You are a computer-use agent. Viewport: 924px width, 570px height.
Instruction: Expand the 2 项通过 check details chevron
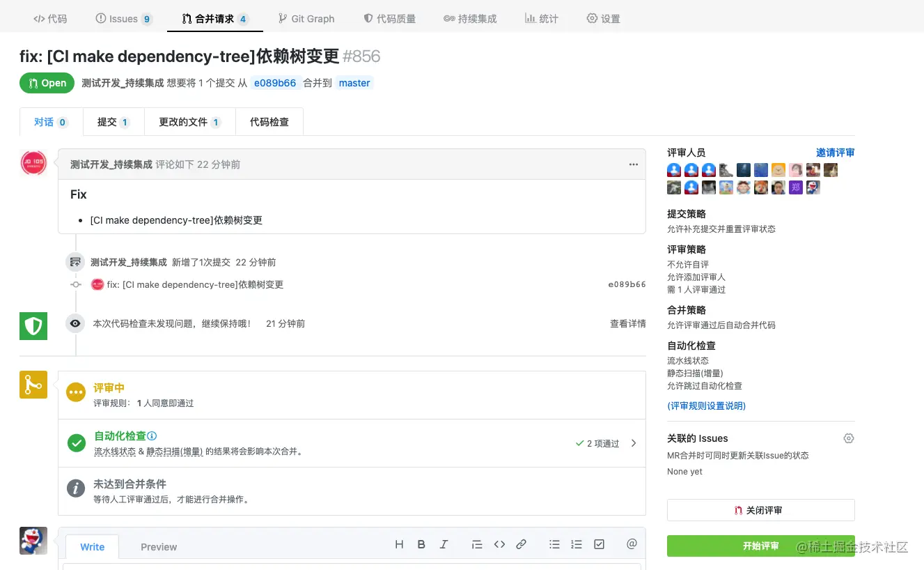[x=634, y=443]
